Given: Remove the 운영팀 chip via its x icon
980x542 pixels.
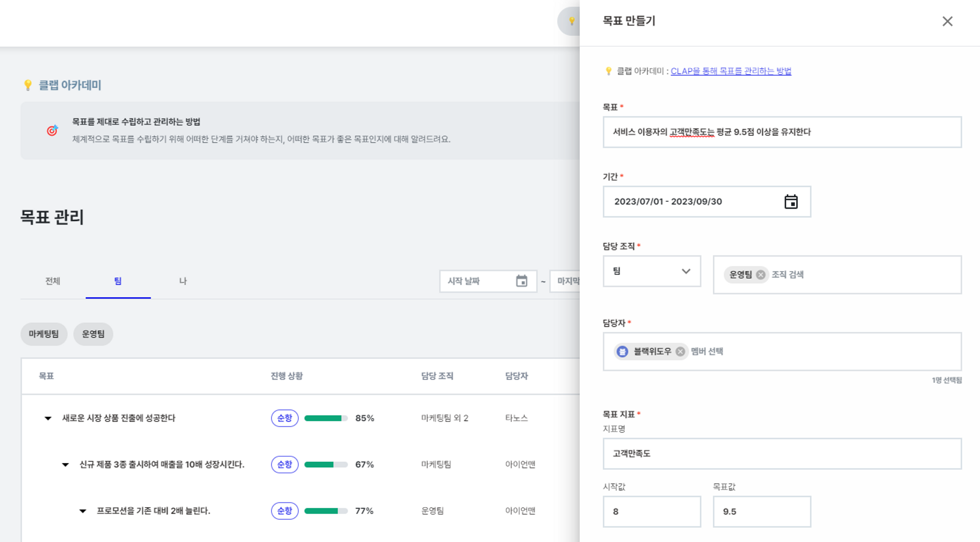Looking at the screenshot, I should 760,275.
